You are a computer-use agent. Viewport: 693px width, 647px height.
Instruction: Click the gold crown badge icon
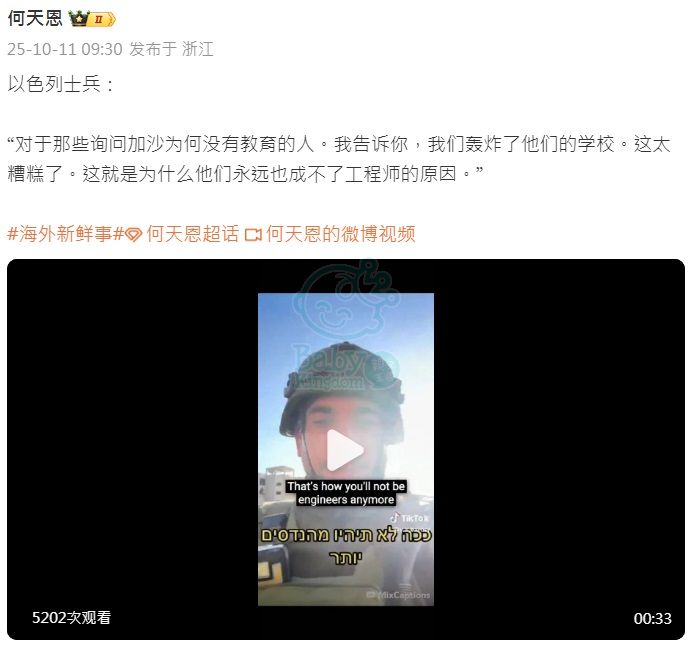click(79, 19)
